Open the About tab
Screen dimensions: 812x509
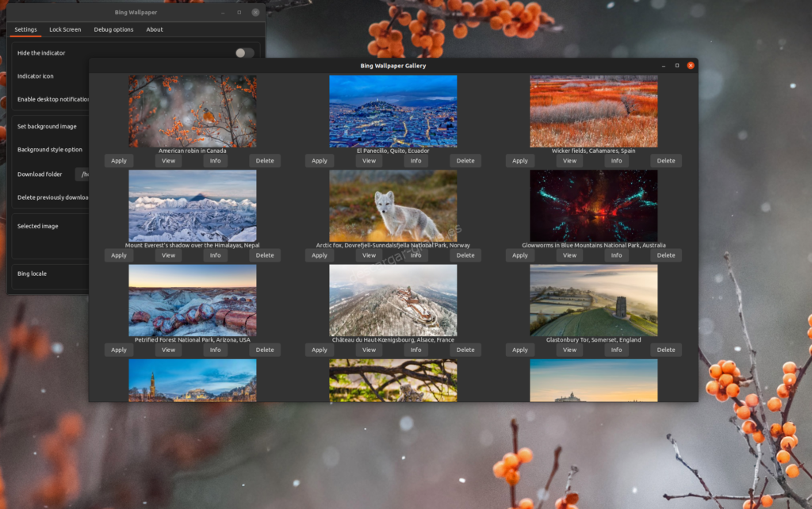154,29
